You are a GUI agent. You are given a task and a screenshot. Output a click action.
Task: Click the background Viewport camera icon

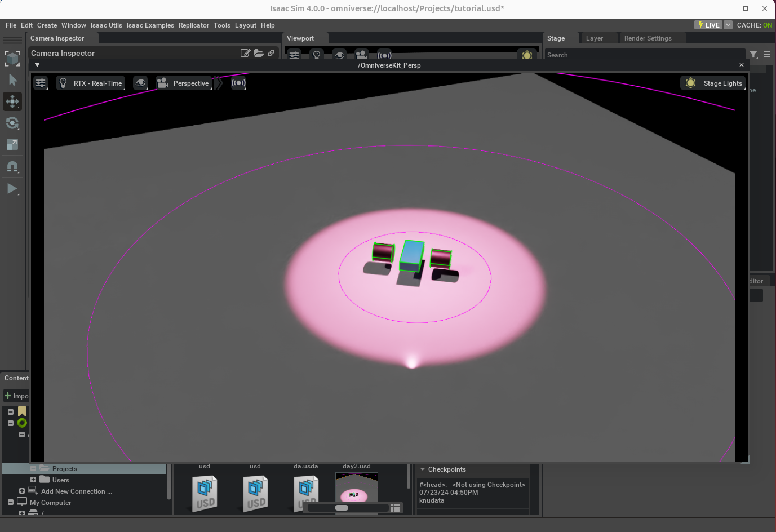coord(362,55)
